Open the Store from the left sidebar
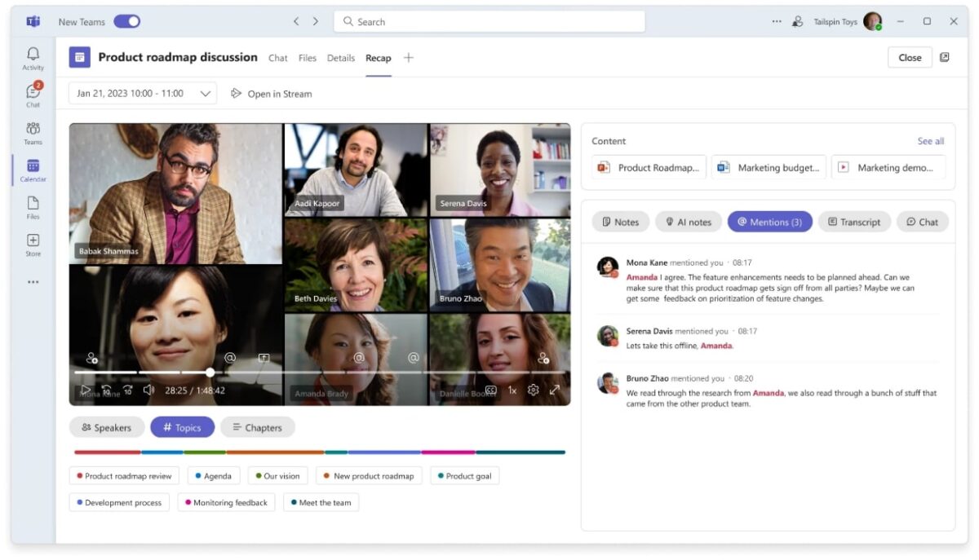Viewport: 979px width, 560px height. [33, 244]
